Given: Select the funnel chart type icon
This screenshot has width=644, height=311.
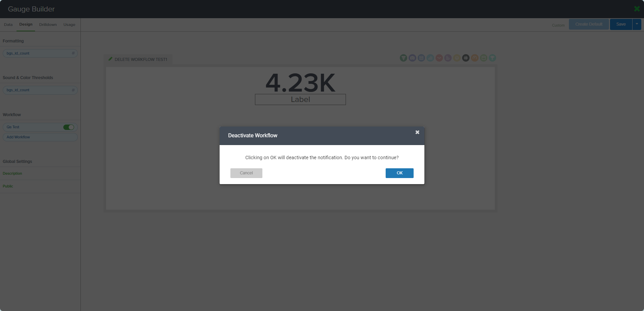Looking at the screenshot, I should (x=404, y=58).
